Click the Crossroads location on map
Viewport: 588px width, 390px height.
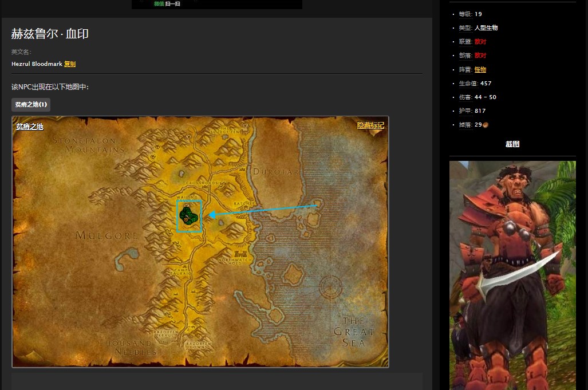coord(195,183)
